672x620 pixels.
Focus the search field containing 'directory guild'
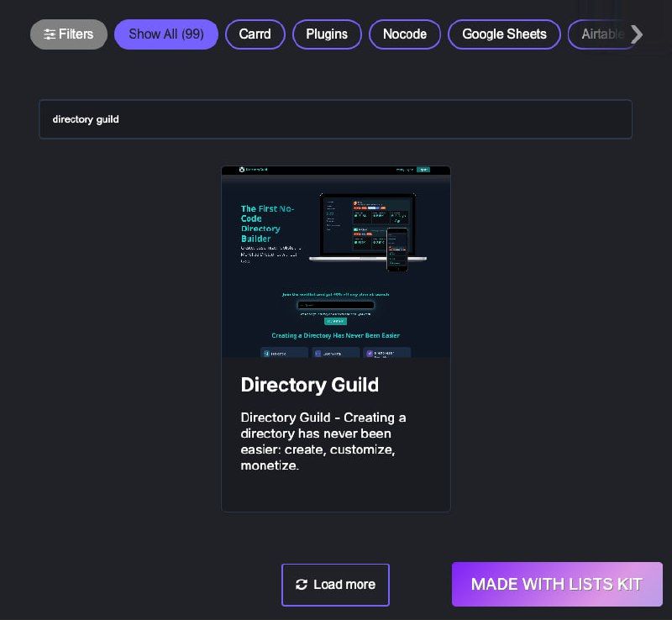335,119
